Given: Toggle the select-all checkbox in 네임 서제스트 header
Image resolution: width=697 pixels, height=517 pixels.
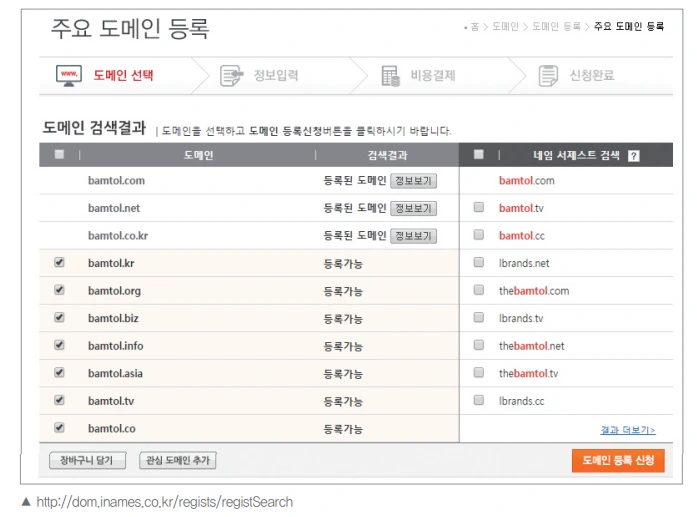Looking at the screenshot, I should [x=479, y=154].
